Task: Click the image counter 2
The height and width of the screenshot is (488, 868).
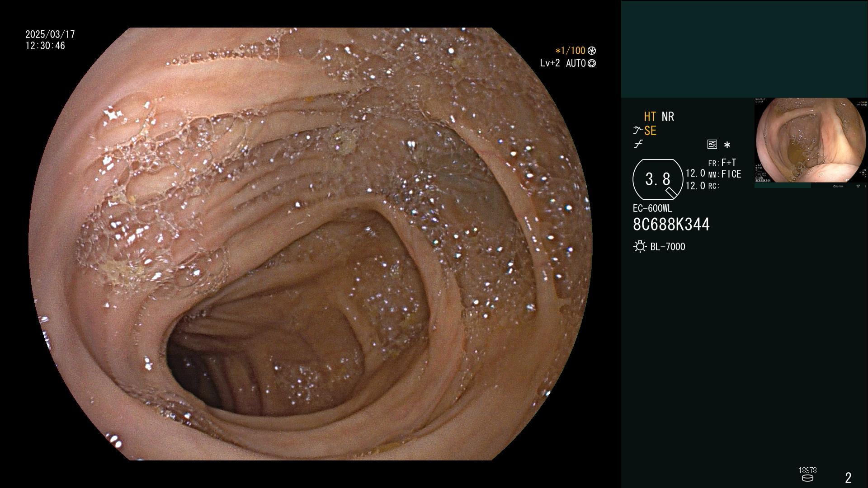Action: tap(849, 478)
